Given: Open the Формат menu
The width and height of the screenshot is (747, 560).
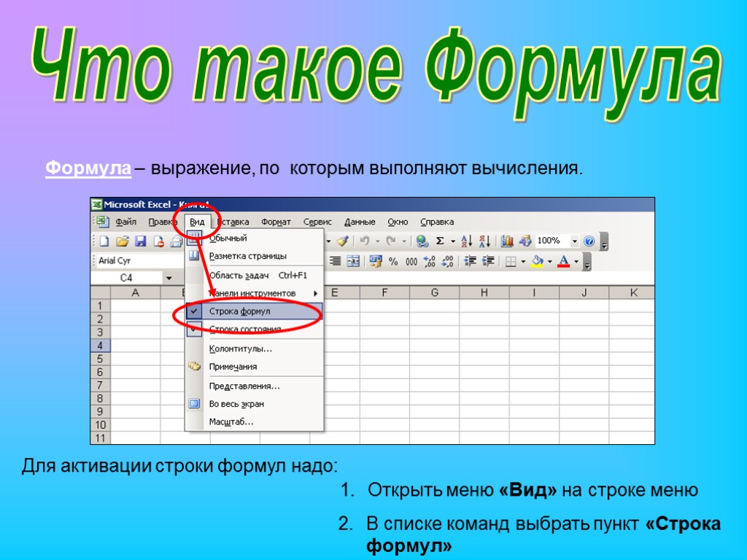Looking at the screenshot, I should coord(276,222).
